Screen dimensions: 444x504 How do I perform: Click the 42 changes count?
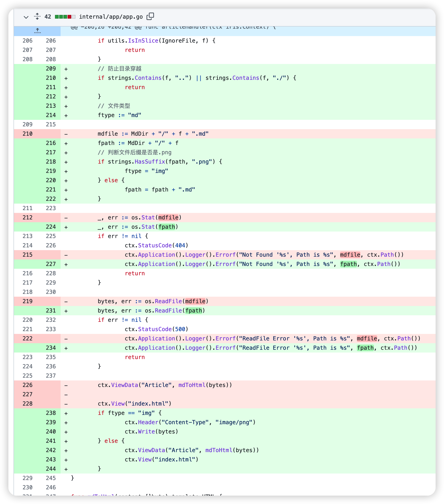[48, 17]
